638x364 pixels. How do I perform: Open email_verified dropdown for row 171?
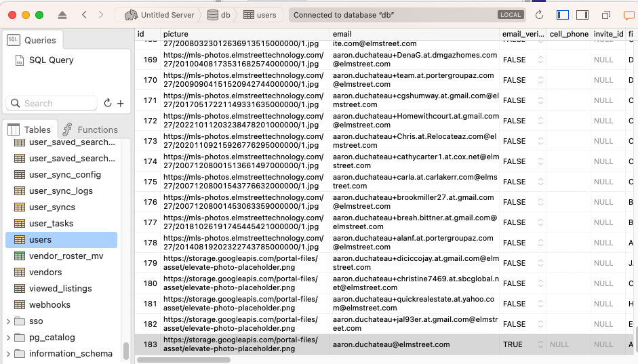click(x=540, y=100)
